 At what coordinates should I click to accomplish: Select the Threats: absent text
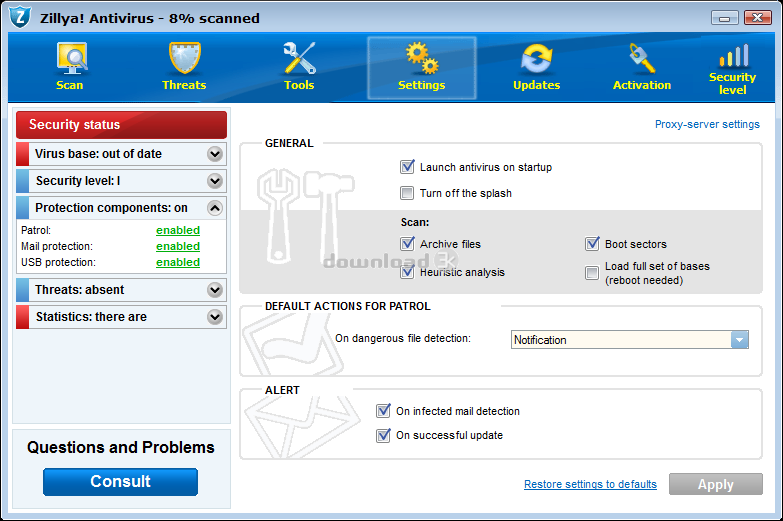pyautogui.click(x=79, y=290)
